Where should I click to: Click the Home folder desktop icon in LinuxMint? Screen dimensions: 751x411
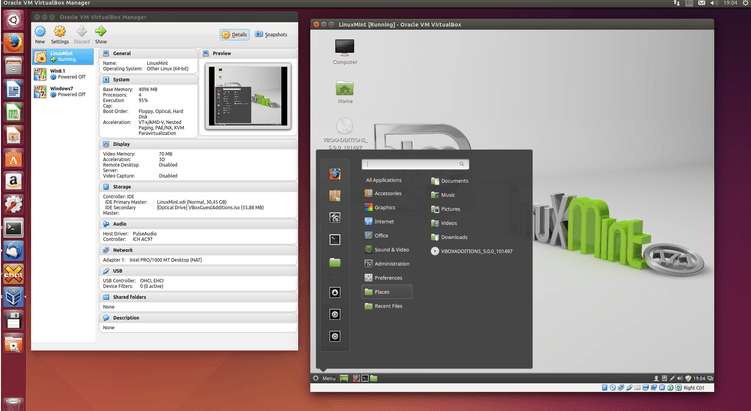[x=345, y=91]
